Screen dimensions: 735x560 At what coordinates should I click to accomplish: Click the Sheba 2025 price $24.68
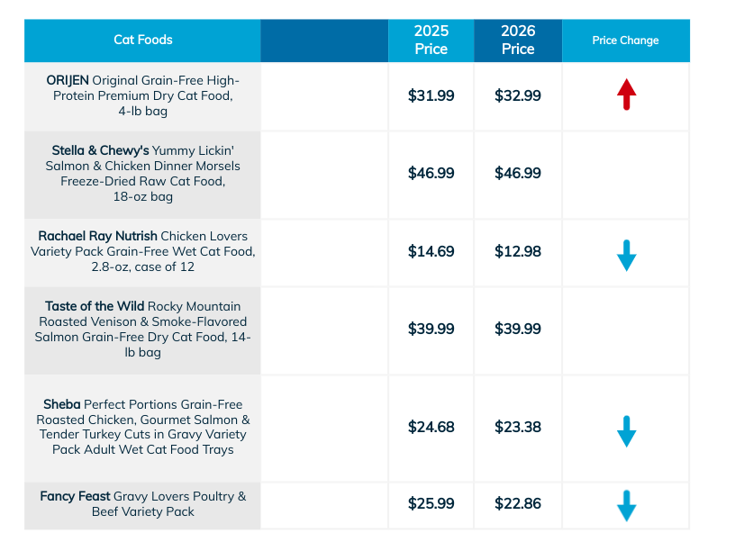coord(431,427)
